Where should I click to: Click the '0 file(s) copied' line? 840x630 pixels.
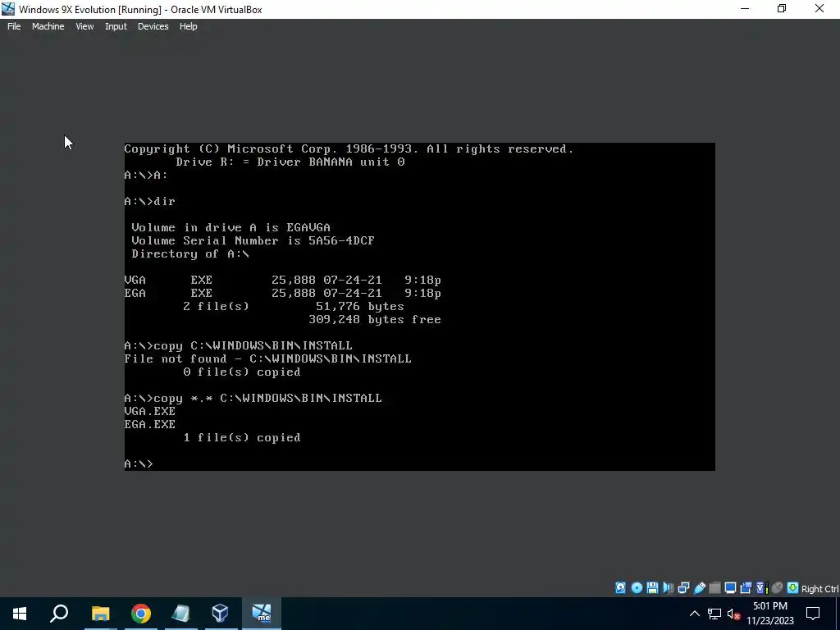[242, 372]
